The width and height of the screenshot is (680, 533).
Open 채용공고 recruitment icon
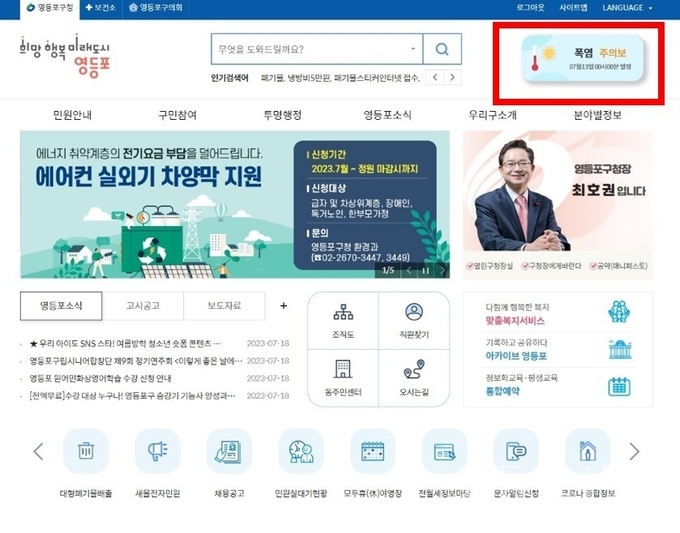pyautogui.click(x=229, y=452)
